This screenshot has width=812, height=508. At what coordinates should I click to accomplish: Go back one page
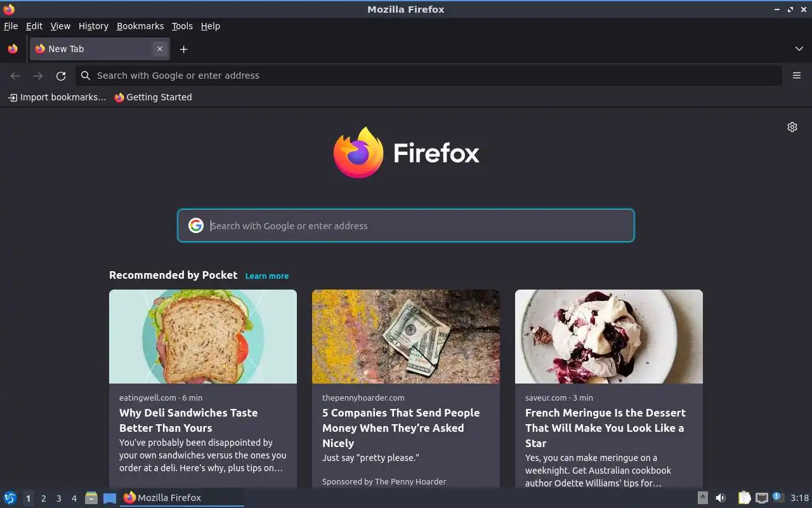(15, 76)
